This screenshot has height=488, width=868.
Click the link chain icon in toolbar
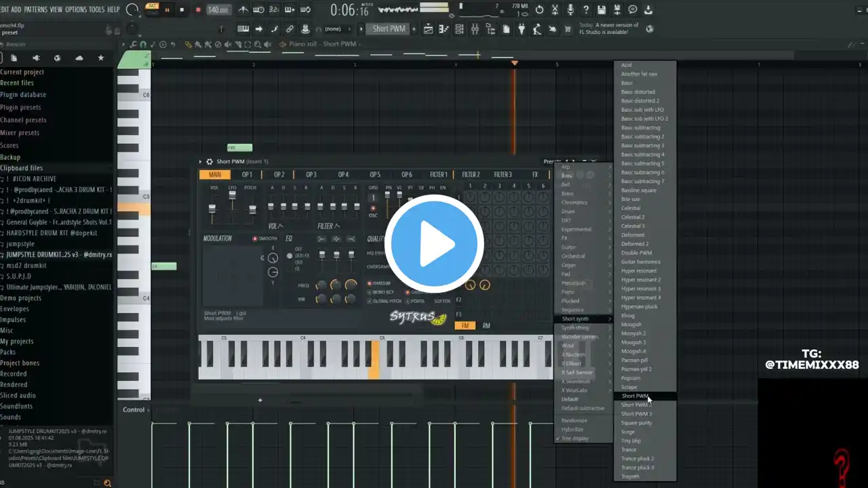click(290, 29)
